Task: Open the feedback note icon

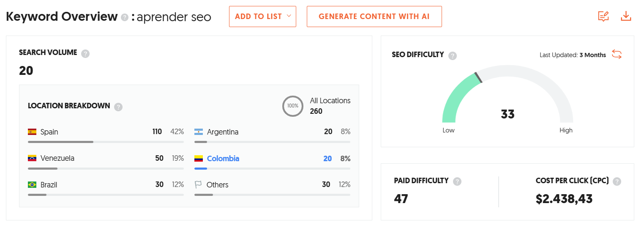Action: click(603, 16)
